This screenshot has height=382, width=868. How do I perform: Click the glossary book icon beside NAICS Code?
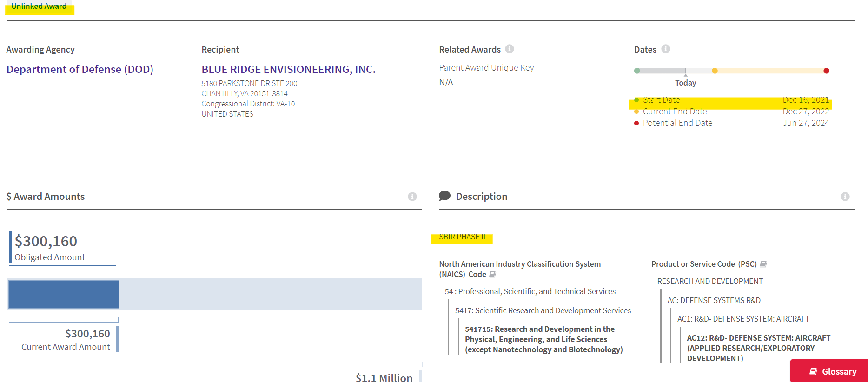point(493,275)
